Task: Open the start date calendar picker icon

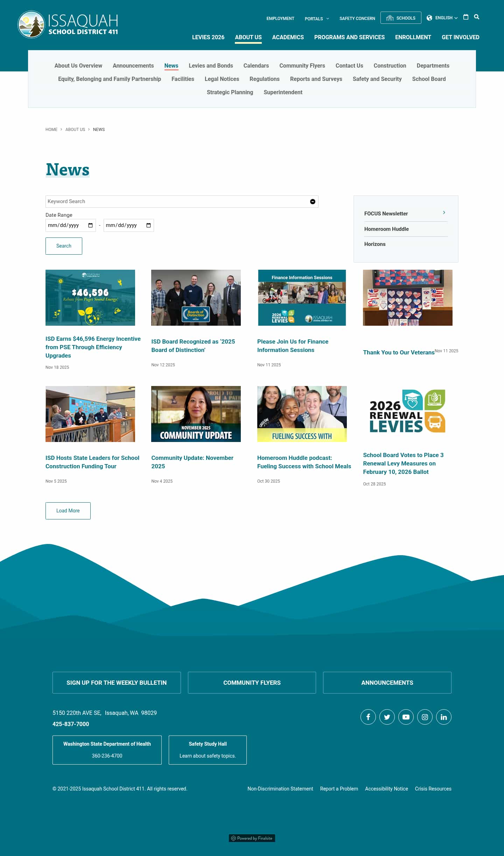Action: click(90, 225)
